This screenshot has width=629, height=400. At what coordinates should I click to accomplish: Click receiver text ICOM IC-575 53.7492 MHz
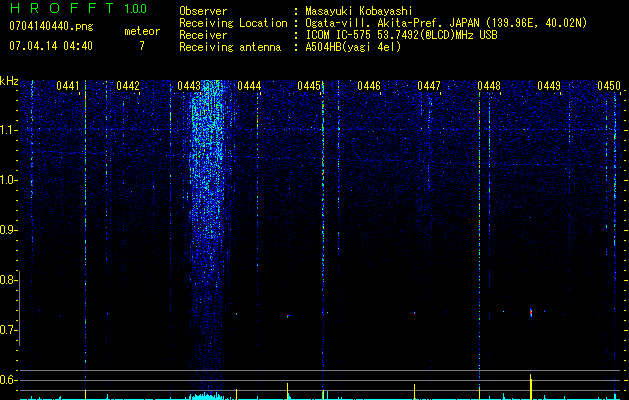pyautogui.click(x=401, y=35)
